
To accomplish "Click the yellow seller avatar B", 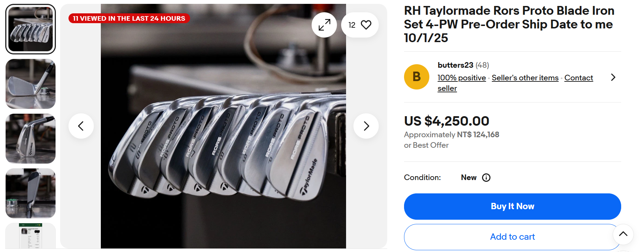I will 416,77.
